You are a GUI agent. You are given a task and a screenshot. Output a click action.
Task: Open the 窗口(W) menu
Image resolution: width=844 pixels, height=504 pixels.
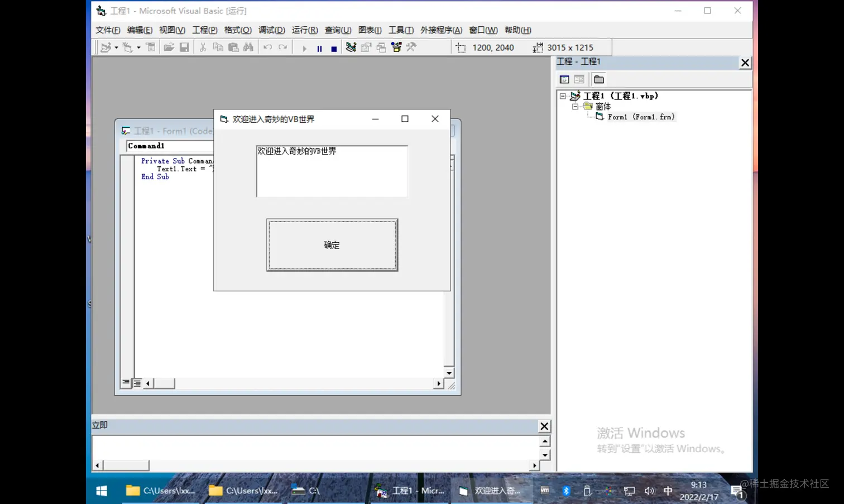(483, 30)
